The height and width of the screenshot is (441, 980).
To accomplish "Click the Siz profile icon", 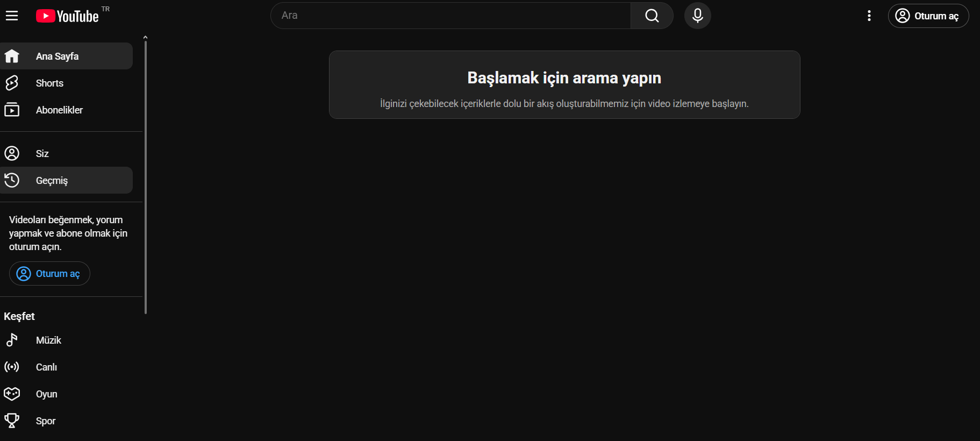I will point(12,153).
